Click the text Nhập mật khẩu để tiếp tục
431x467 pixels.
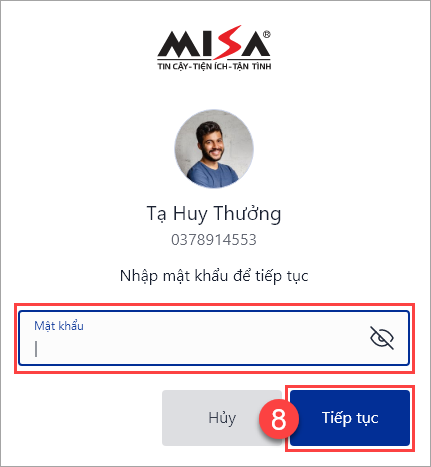(214, 276)
